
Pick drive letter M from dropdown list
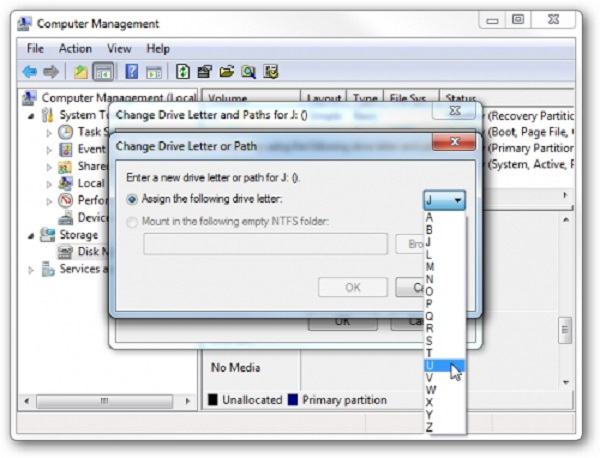(430, 267)
